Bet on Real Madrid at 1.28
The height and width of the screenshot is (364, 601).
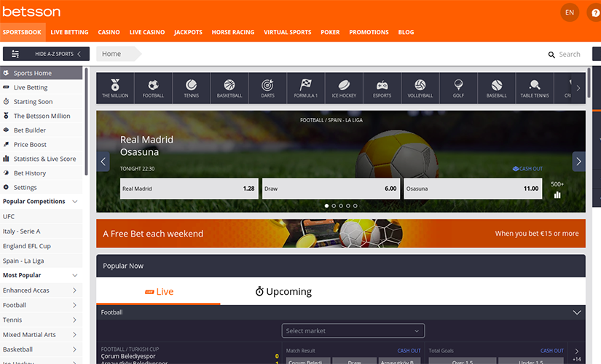tap(189, 189)
